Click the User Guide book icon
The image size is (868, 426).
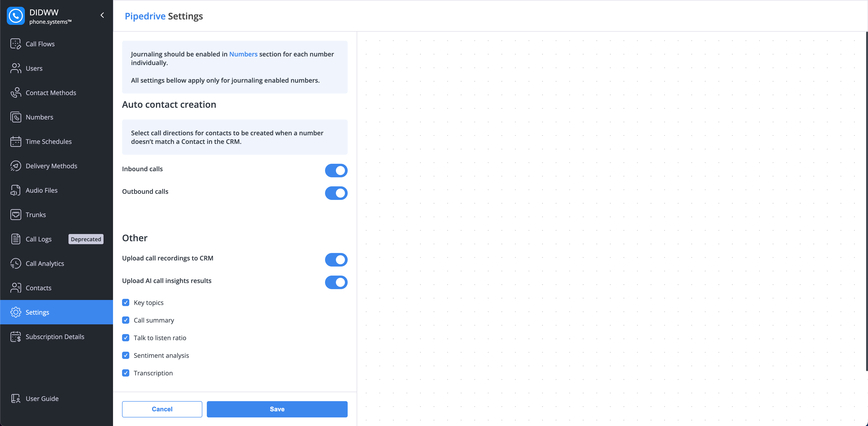16,399
